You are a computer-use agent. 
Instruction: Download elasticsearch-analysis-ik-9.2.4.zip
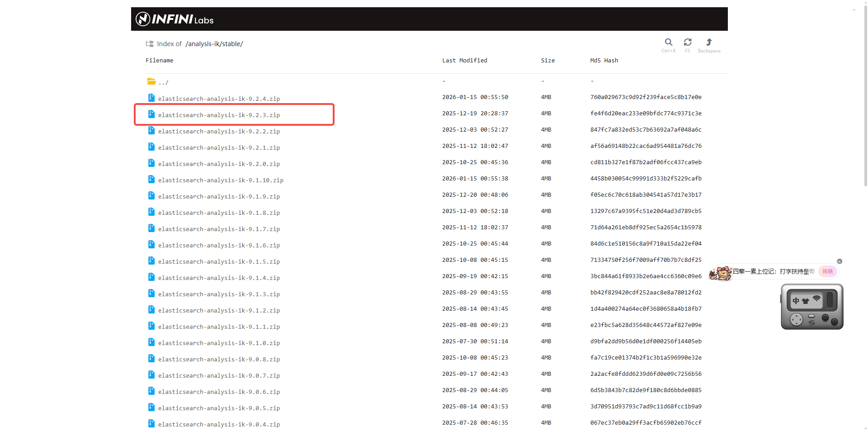pos(219,99)
